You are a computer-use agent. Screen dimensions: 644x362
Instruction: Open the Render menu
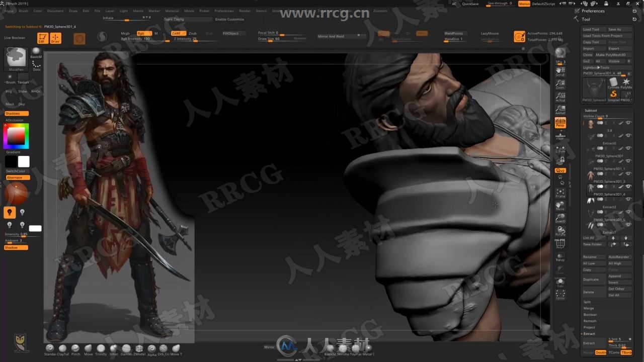point(245,11)
